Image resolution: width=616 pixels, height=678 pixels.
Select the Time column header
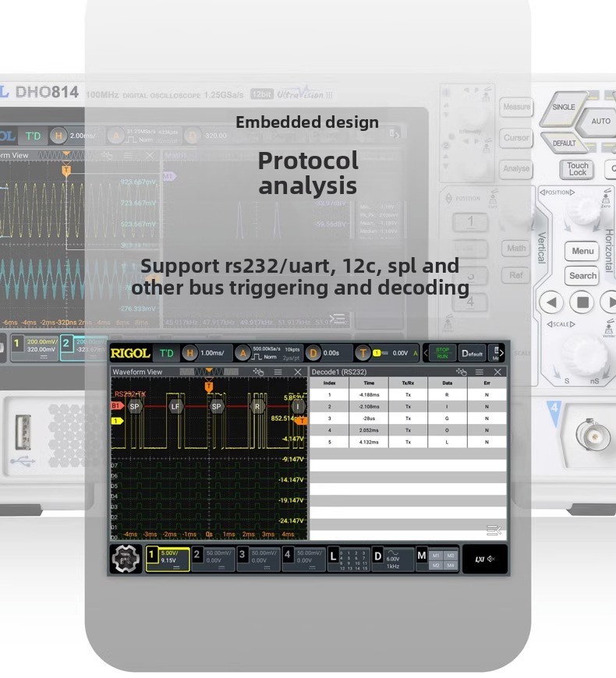[x=369, y=383]
